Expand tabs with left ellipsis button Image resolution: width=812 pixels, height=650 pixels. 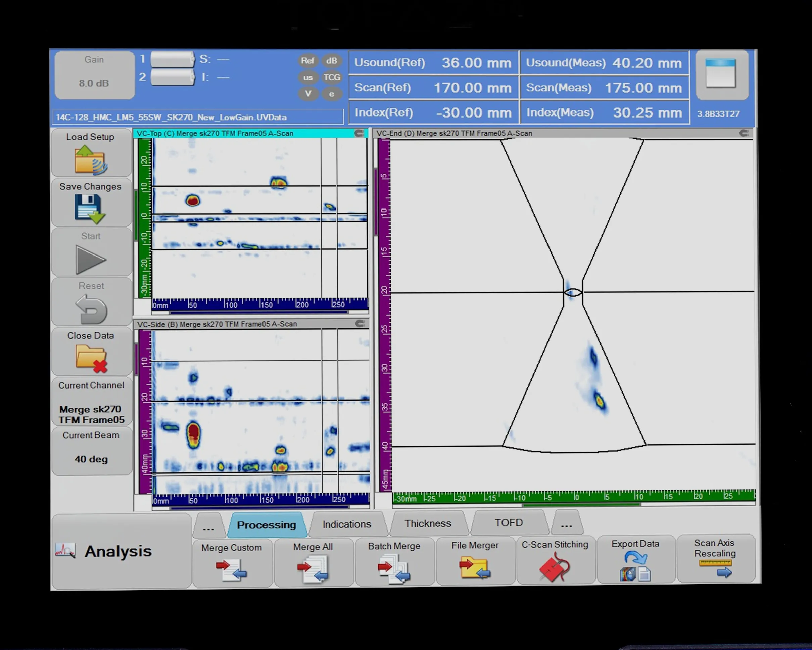208,526
